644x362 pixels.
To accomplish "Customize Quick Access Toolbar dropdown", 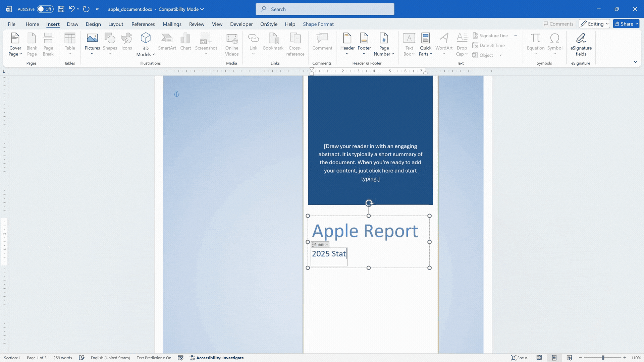I will [x=97, y=9].
